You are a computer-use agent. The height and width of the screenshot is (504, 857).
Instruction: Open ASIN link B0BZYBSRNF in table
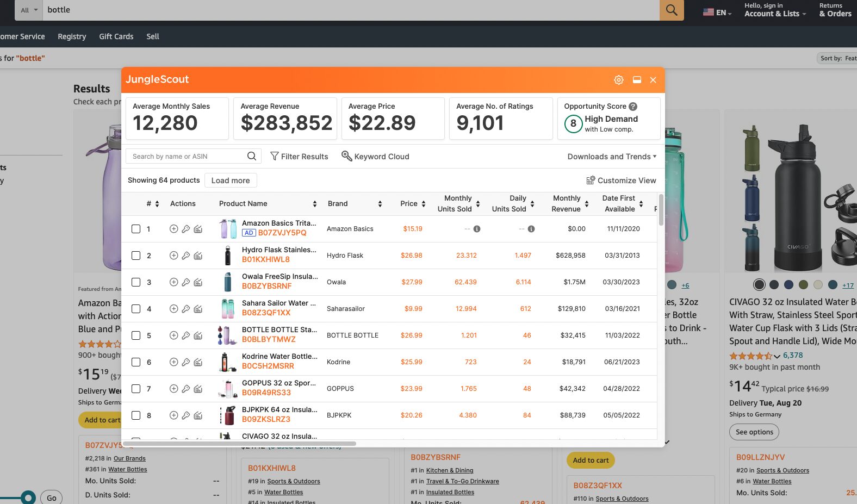(x=266, y=286)
